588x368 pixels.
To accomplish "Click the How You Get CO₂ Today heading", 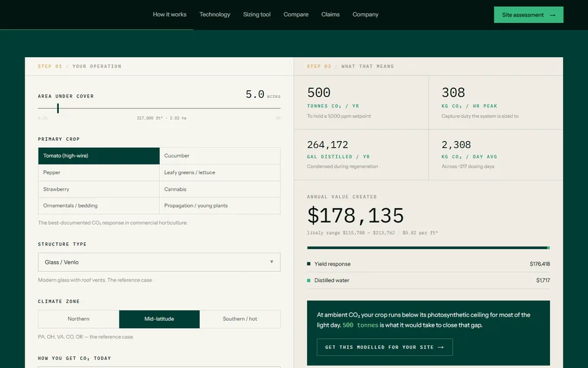I will [74, 358].
